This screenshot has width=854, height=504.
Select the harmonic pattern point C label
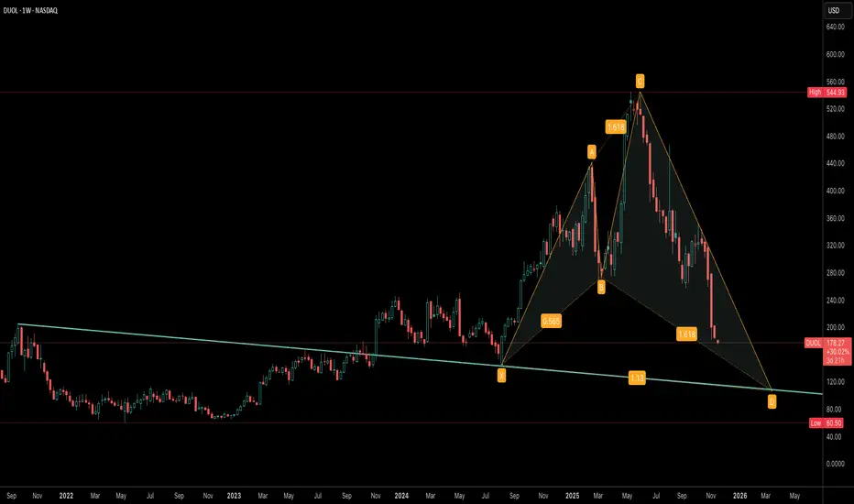click(x=640, y=82)
